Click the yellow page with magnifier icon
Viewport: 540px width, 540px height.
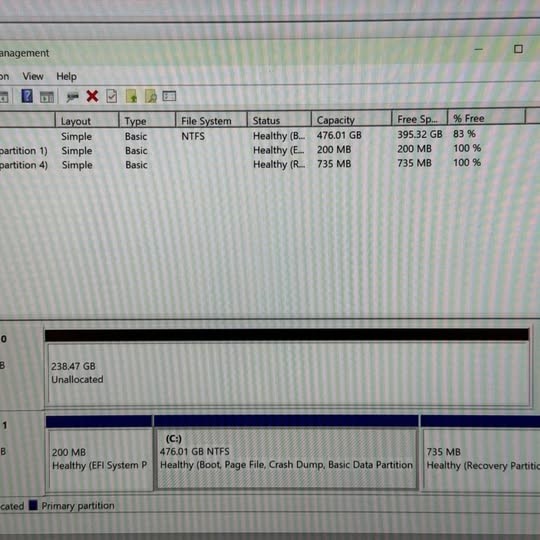[x=151, y=96]
